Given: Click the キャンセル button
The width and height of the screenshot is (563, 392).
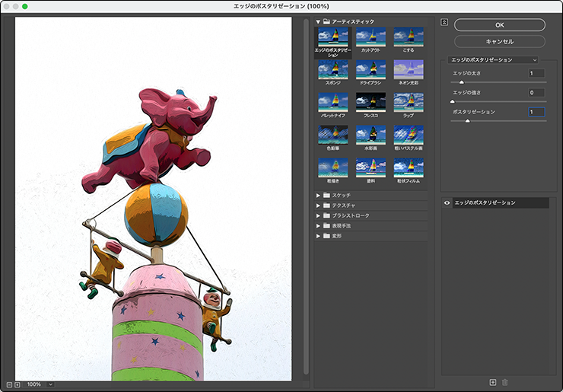Looking at the screenshot, I should click(x=499, y=41).
